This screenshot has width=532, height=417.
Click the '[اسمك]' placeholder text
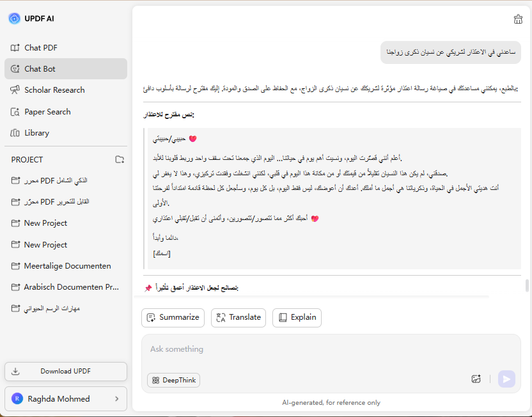tap(162, 253)
